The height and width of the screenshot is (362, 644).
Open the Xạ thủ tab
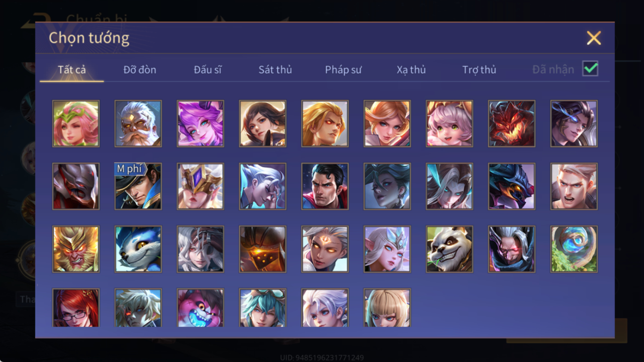pyautogui.click(x=411, y=70)
